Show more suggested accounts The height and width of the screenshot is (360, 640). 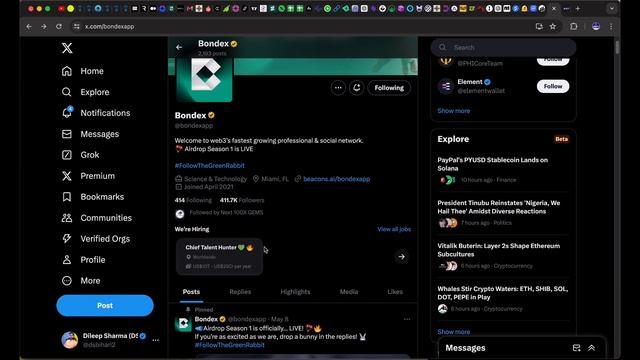point(453,111)
